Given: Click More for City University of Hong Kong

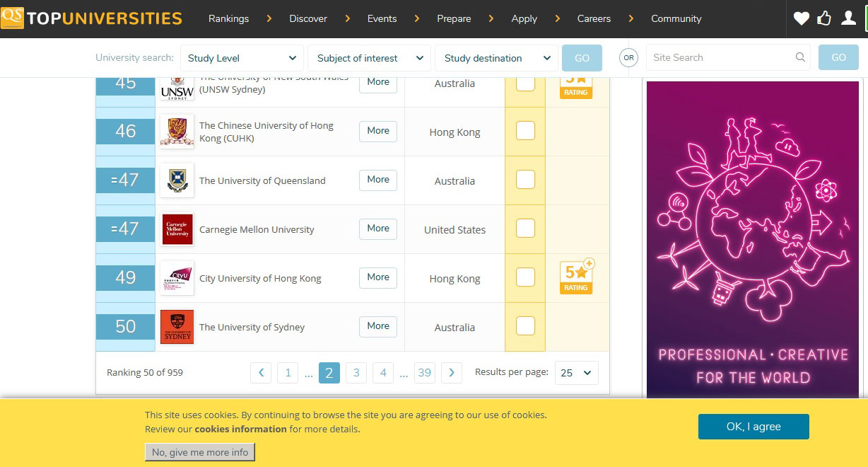Looking at the screenshot, I should [378, 277].
